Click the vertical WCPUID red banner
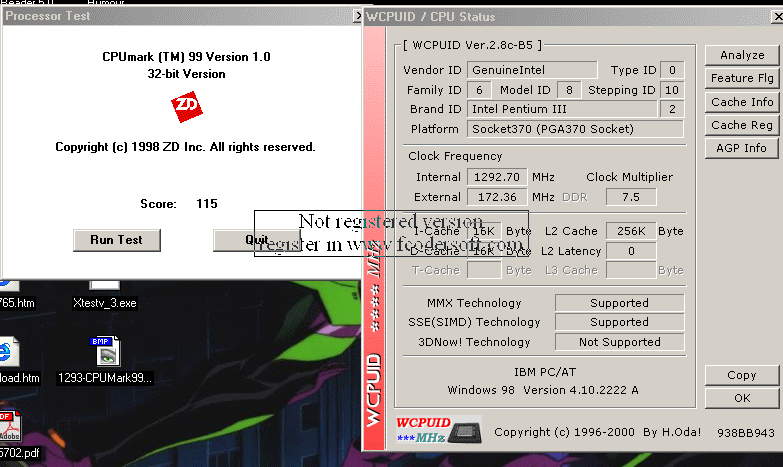The image size is (783, 467). pyautogui.click(x=374, y=239)
